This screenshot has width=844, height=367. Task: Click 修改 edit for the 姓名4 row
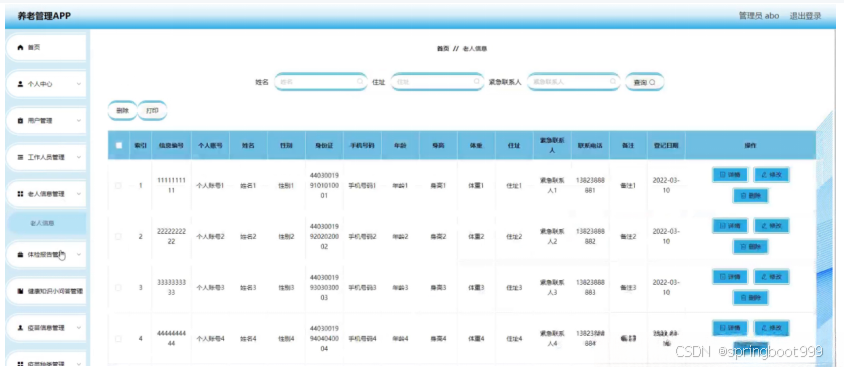point(771,328)
